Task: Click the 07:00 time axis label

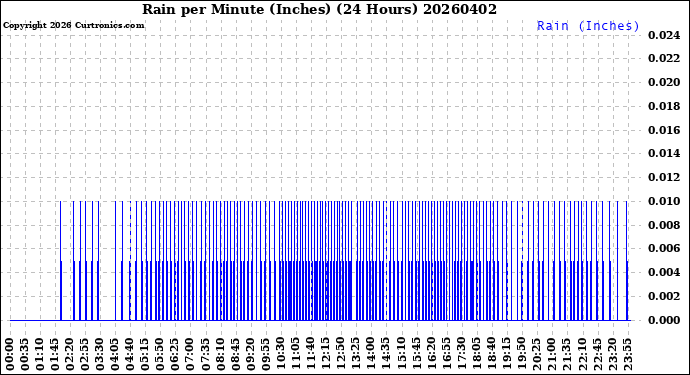Action: pyautogui.click(x=191, y=354)
